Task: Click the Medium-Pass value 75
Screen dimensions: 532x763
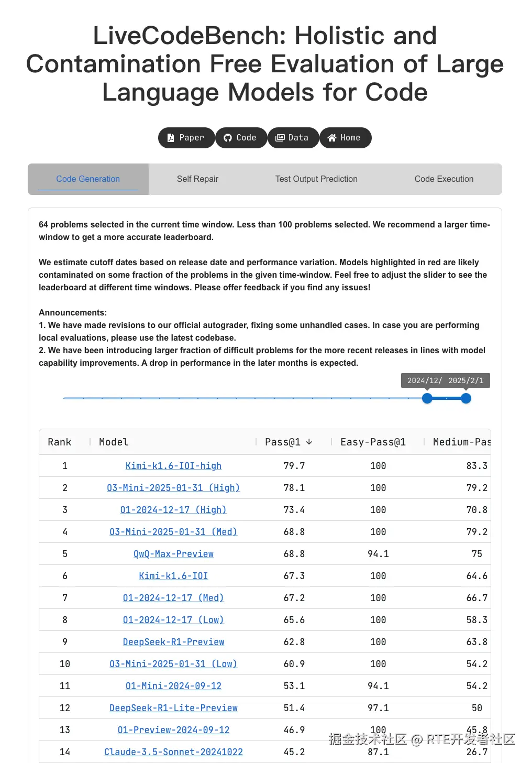Action: (x=477, y=554)
